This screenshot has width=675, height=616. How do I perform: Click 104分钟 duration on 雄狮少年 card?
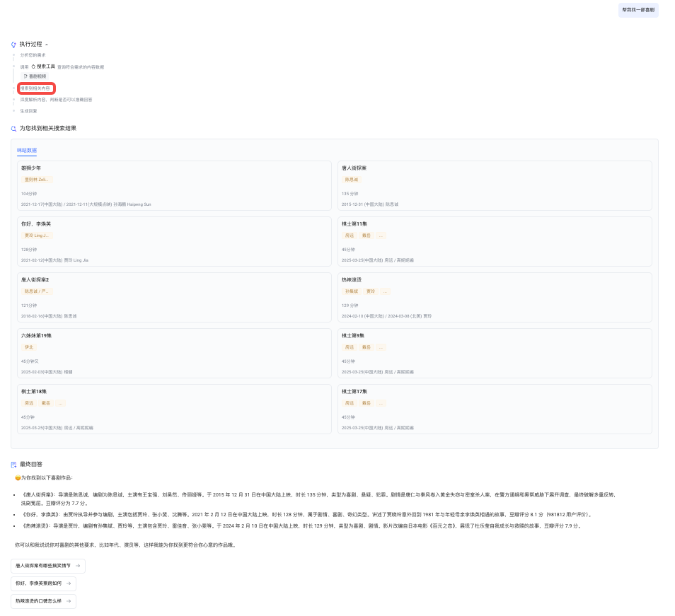coord(29,194)
